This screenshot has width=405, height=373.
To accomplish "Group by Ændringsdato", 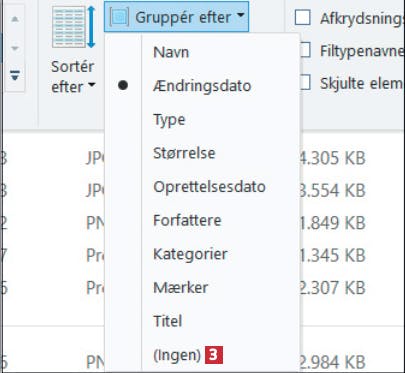I will click(x=202, y=86).
